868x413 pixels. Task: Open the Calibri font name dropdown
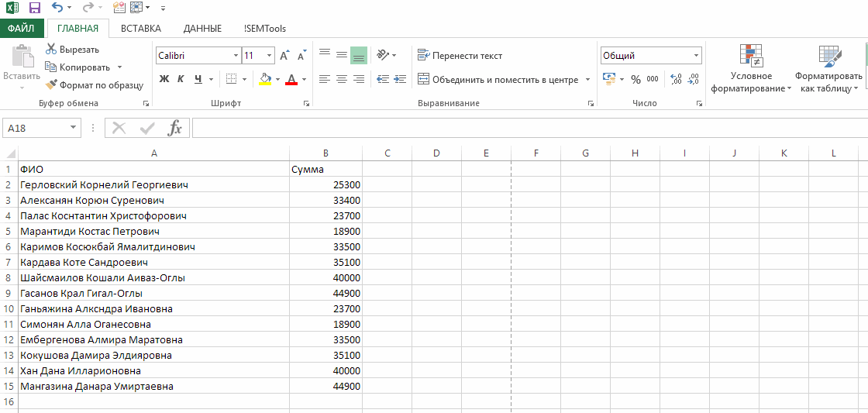point(236,55)
